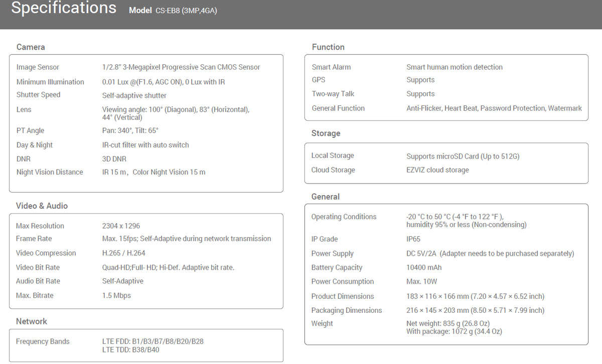Select the 2304 x 1296 resolution value

click(x=121, y=226)
